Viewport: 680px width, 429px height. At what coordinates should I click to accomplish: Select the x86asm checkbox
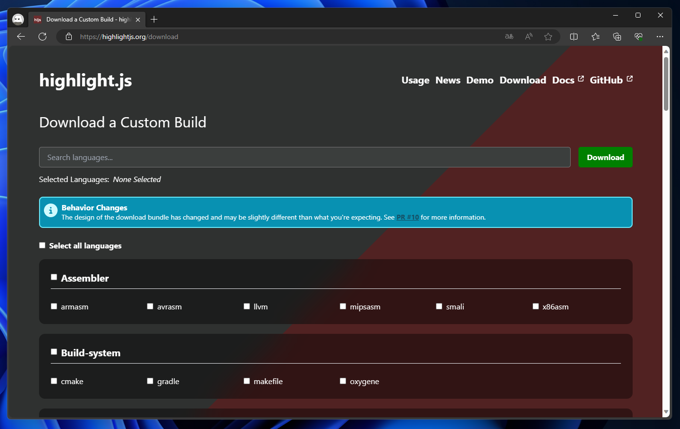click(x=536, y=306)
